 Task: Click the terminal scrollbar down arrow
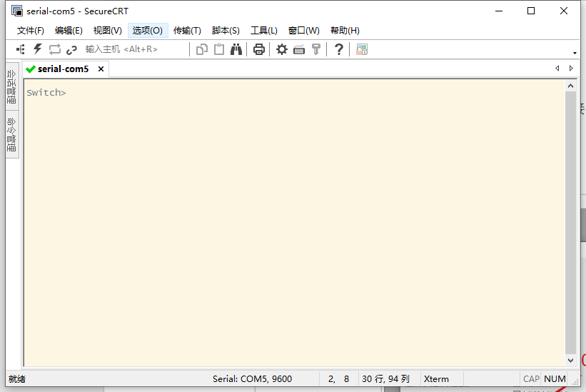pos(570,361)
